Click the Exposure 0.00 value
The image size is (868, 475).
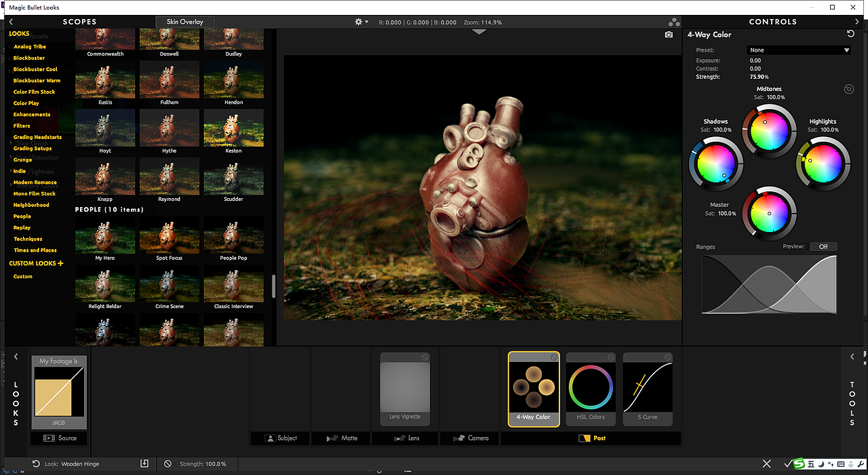click(x=755, y=60)
